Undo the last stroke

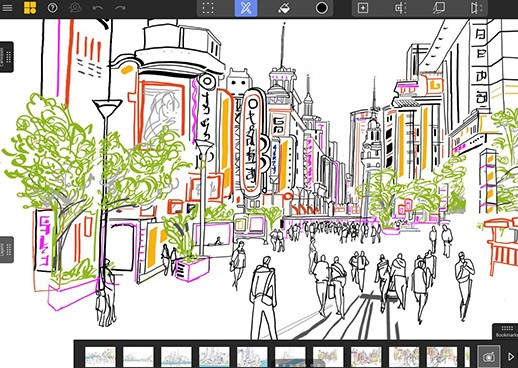pos(98,8)
